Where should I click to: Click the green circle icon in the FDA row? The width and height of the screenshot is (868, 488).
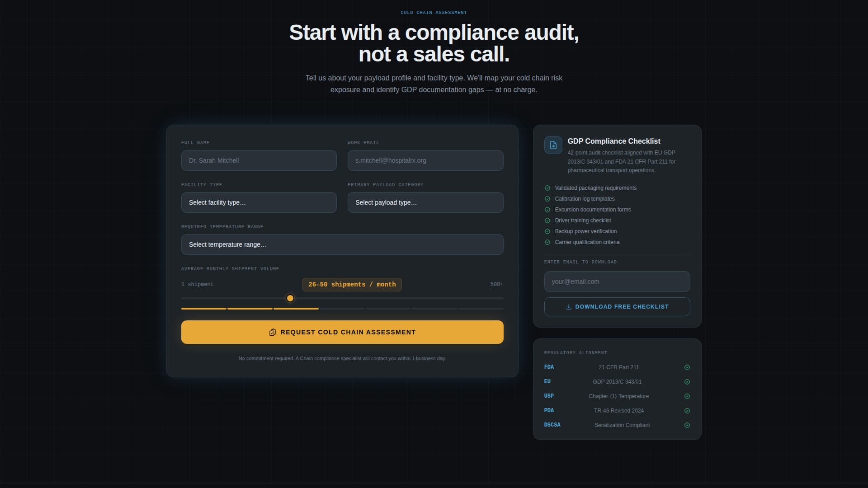click(687, 367)
